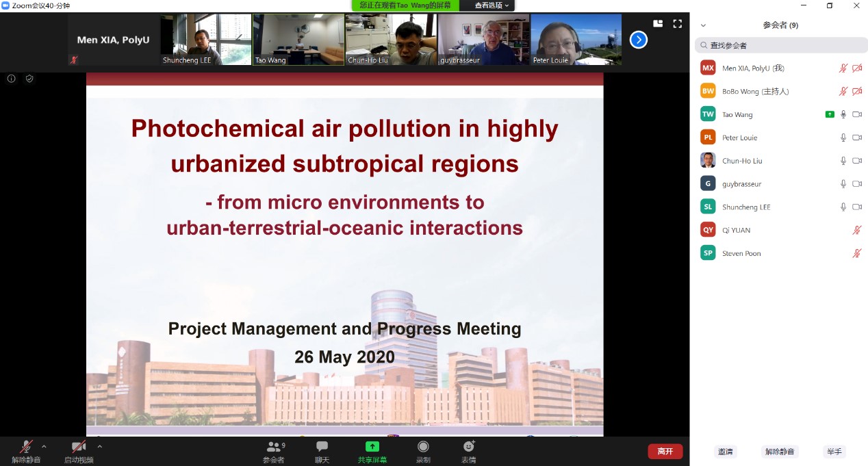Screen dimensions: 868x466
Task: Click the raise hand (举手) button
Action: tap(834, 452)
